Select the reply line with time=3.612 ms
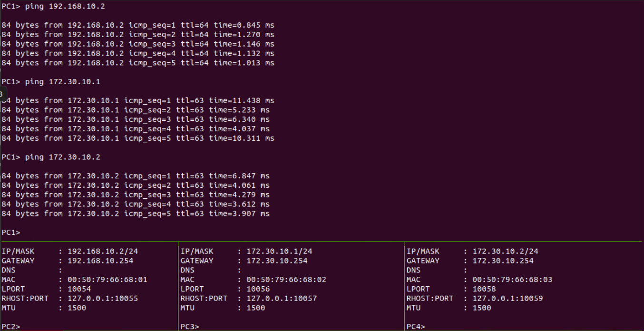This screenshot has height=331, width=644. click(x=136, y=204)
